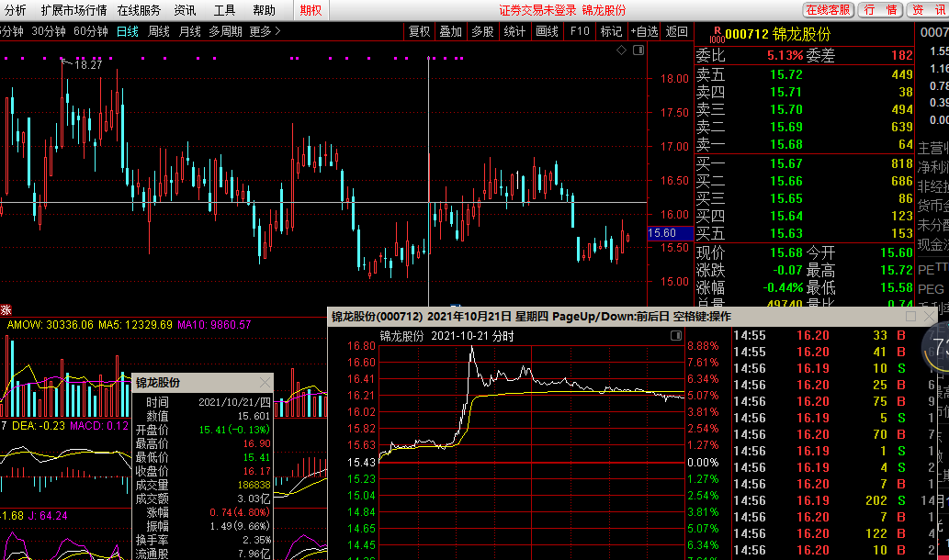Click the 卖五 15.72 order row

coord(805,74)
